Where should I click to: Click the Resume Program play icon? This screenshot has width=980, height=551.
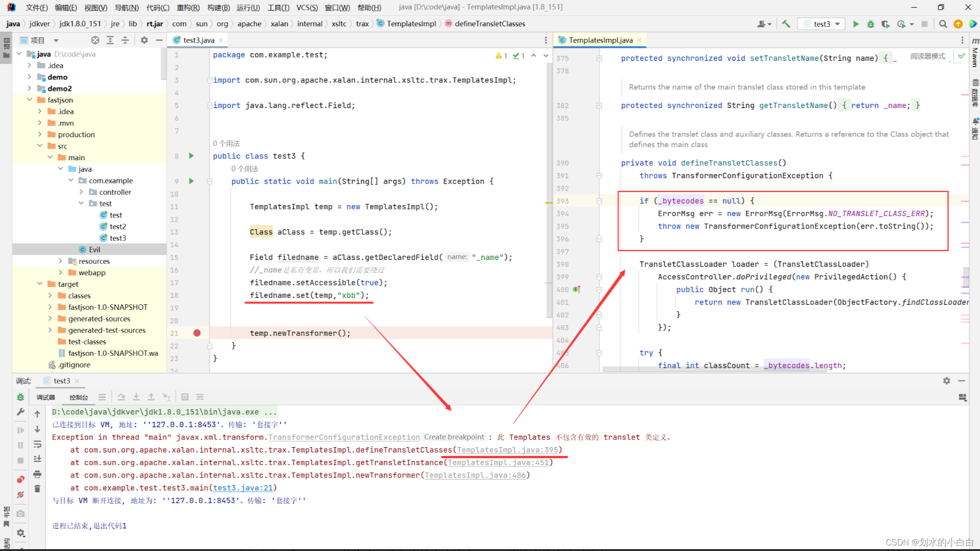click(x=18, y=429)
